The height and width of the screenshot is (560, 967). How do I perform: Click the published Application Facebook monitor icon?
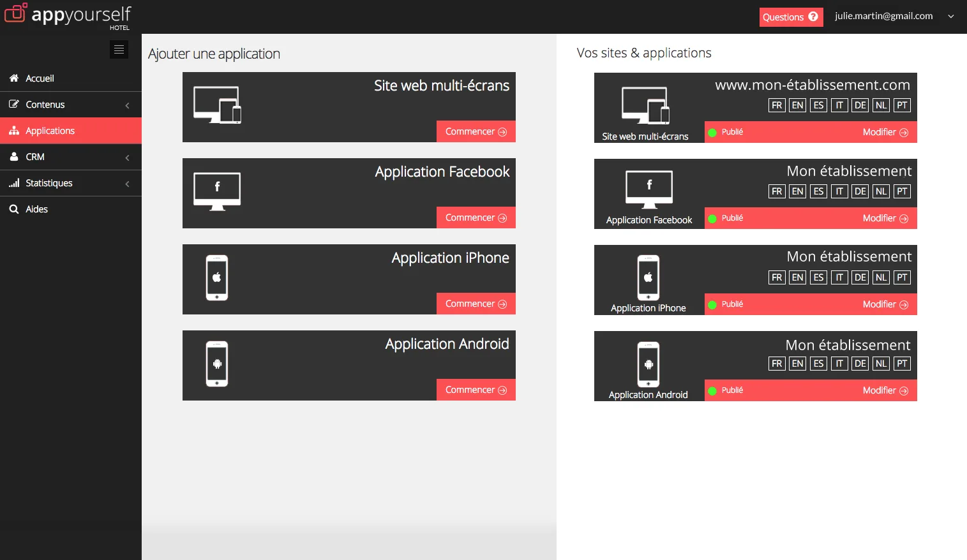[649, 189]
